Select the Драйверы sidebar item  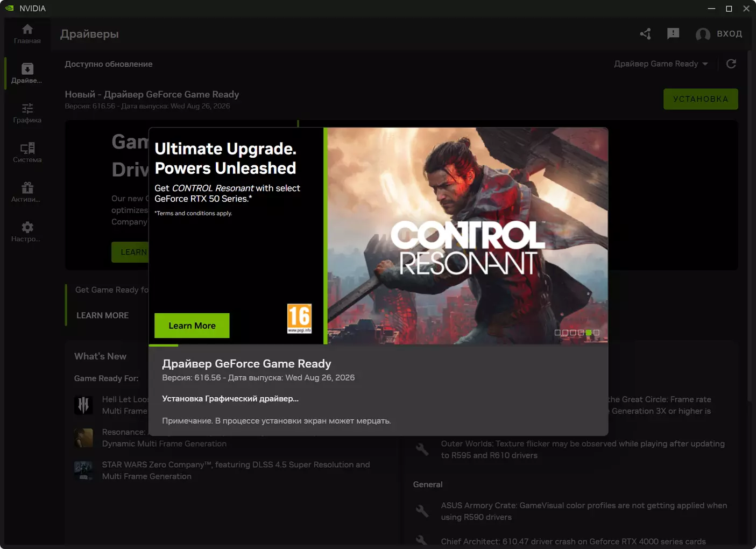(27, 73)
